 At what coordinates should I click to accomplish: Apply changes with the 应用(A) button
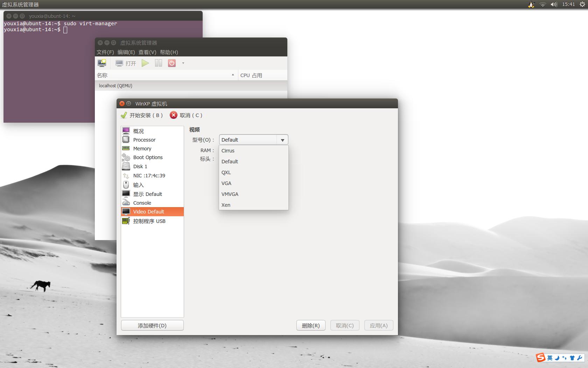(378, 325)
